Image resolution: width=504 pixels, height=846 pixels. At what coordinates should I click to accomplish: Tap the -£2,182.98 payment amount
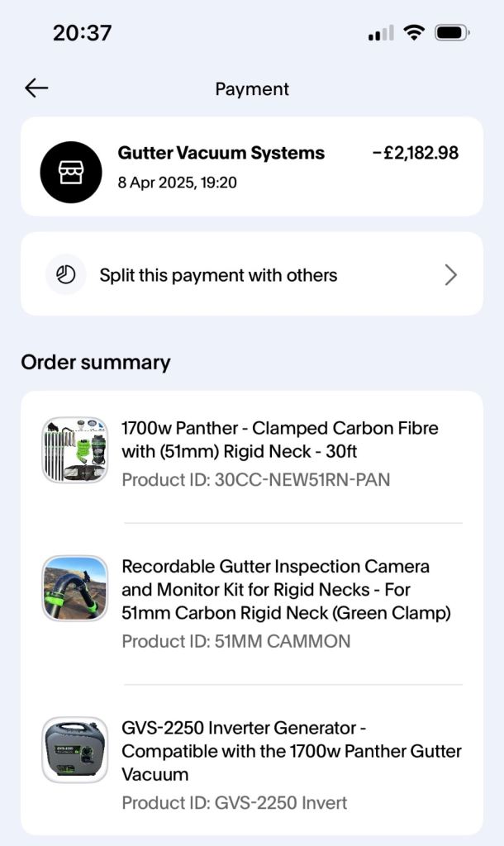click(x=415, y=153)
